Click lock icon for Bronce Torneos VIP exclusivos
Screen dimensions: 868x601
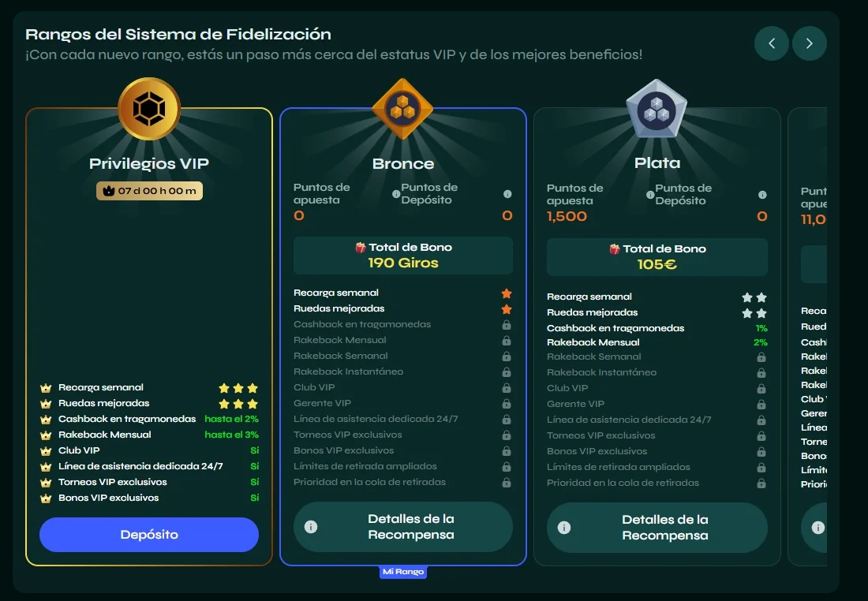click(507, 435)
